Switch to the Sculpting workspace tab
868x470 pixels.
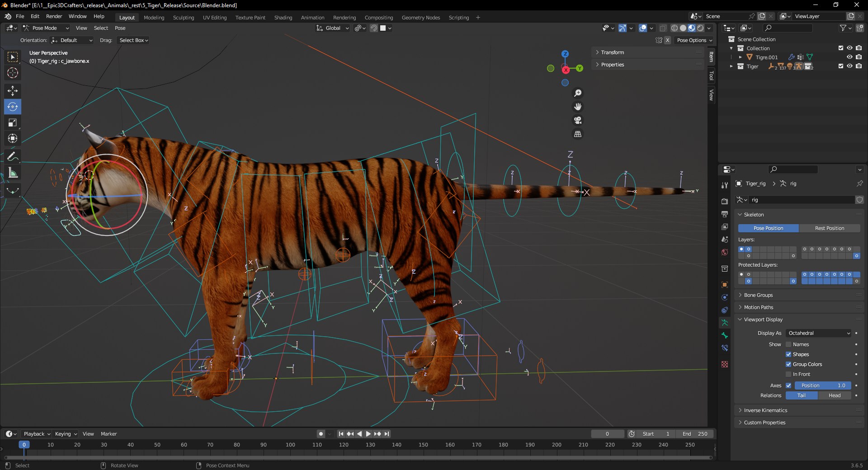[183, 18]
